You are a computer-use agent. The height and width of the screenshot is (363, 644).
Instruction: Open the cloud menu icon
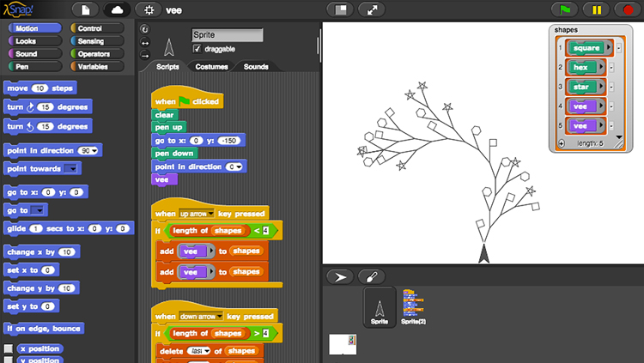(117, 9)
